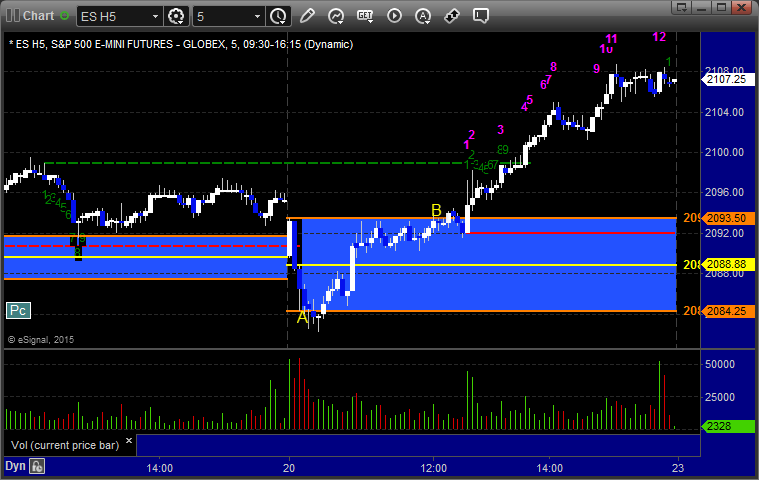Screen dimensions: 759x480
Task: Click the green status circle indicator
Action: [x=64, y=16]
